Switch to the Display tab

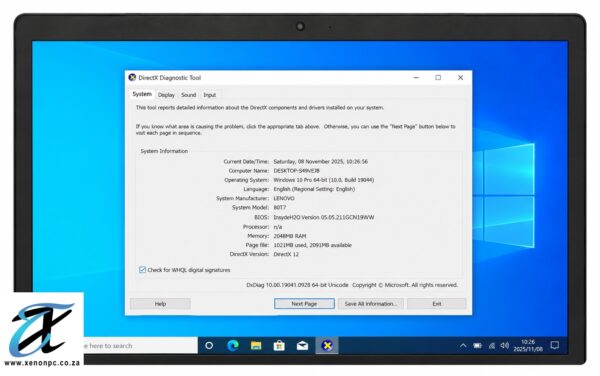point(166,95)
